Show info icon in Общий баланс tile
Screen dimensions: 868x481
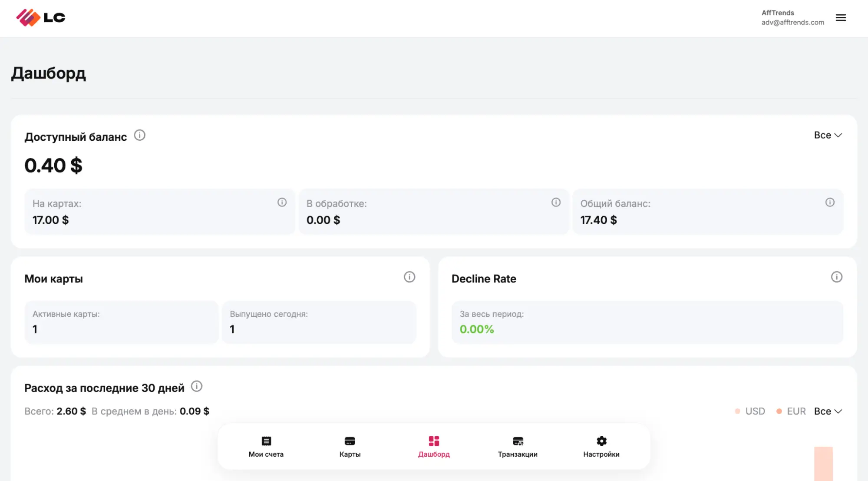(x=830, y=202)
